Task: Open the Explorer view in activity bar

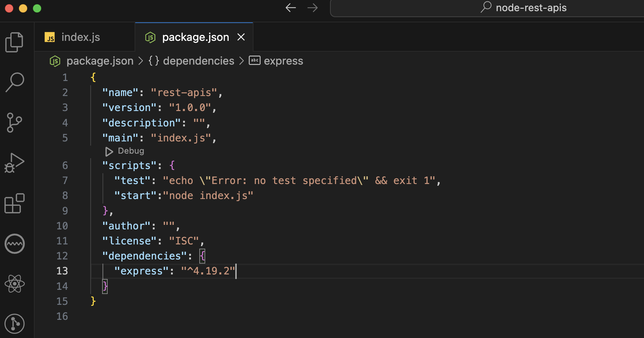Action: pos(14,42)
